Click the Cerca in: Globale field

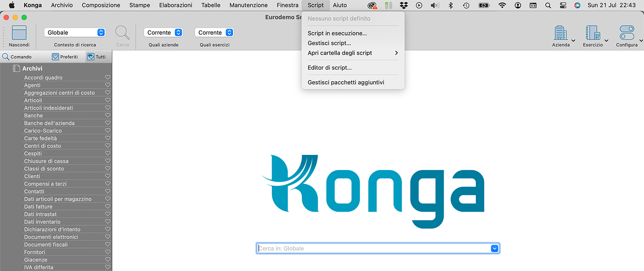click(x=373, y=249)
